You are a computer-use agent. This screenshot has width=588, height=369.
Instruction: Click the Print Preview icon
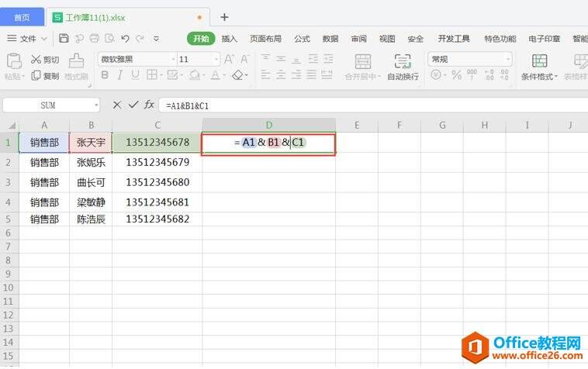click(110, 38)
